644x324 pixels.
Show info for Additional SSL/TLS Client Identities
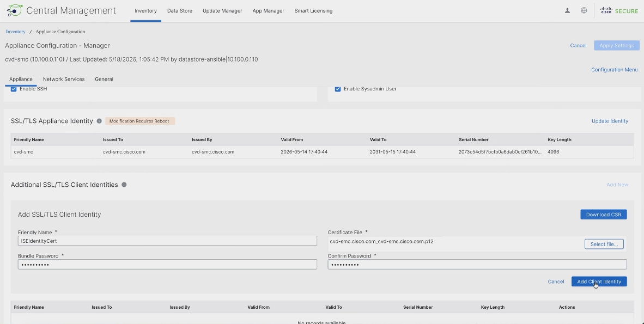pos(124,185)
